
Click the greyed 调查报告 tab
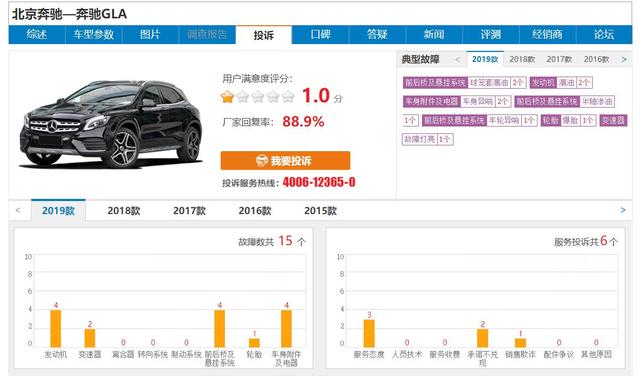click(207, 35)
